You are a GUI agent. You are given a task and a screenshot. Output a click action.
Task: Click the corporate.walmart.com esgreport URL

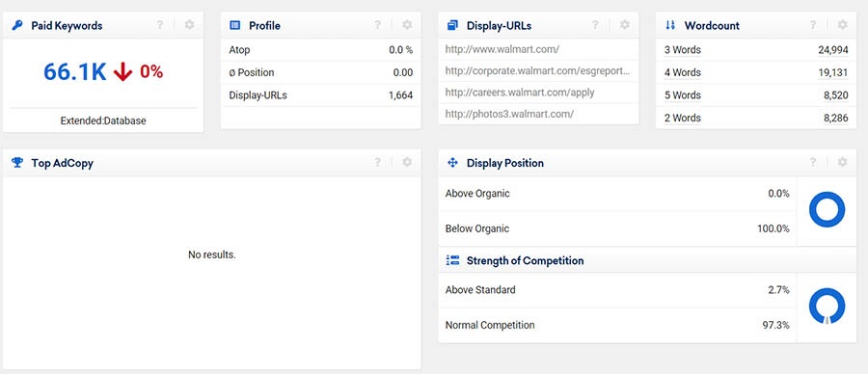[x=537, y=70]
